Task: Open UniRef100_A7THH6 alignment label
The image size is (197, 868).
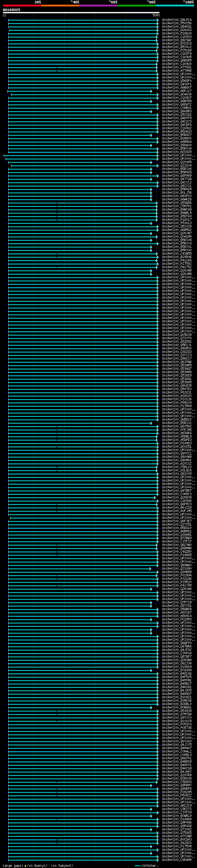Action: [176, 71]
